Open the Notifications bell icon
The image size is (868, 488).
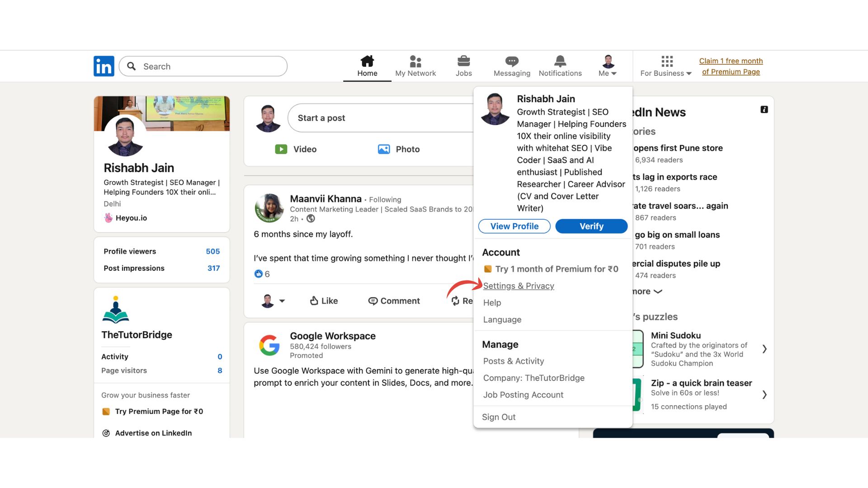pos(560,61)
